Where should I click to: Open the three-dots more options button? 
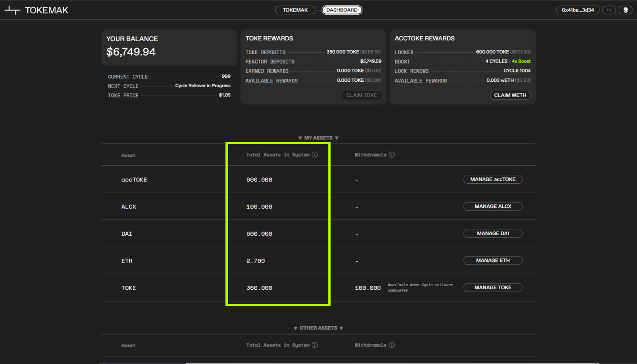609,10
